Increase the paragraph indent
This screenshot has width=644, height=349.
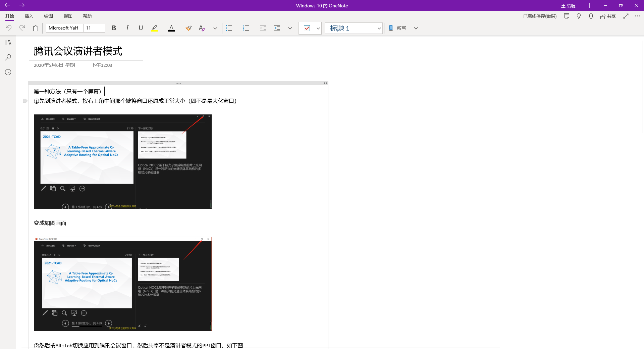click(x=277, y=28)
